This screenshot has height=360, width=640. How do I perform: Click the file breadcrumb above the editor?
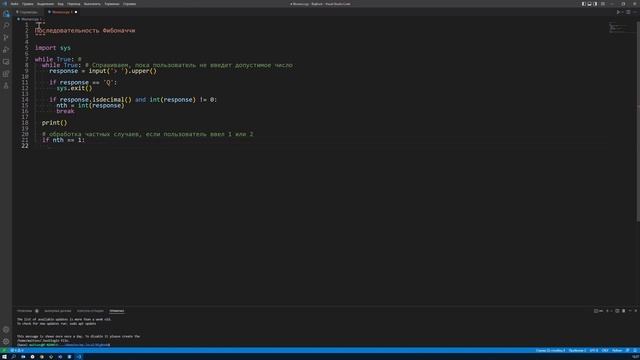pos(29,19)
